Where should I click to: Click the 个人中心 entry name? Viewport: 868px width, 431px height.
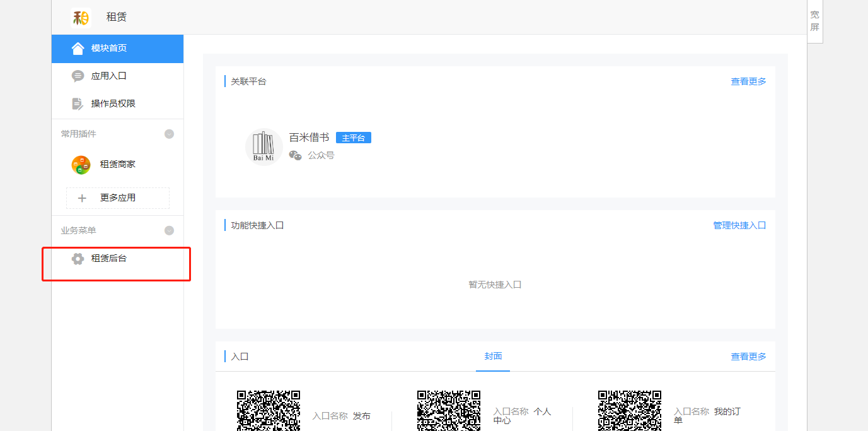point(523,416)
